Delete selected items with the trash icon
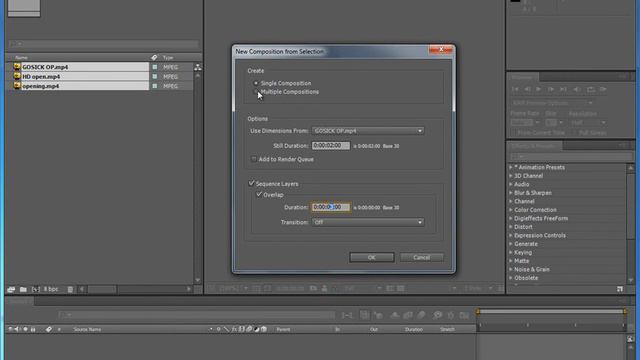The height and width of the screenshot is (360, 640). [70, 289]
